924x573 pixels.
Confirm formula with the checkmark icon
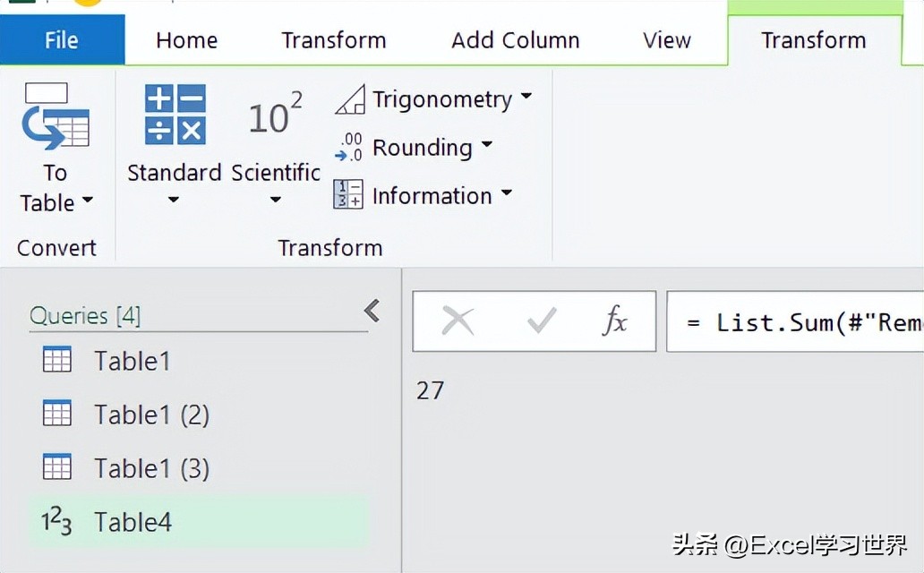pos(541,321)
